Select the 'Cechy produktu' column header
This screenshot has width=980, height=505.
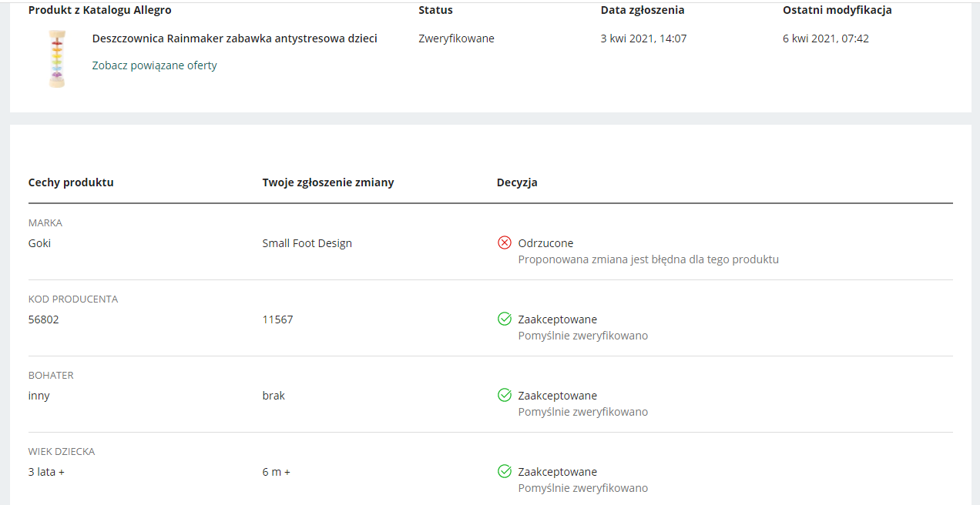(x=71, y=182)
